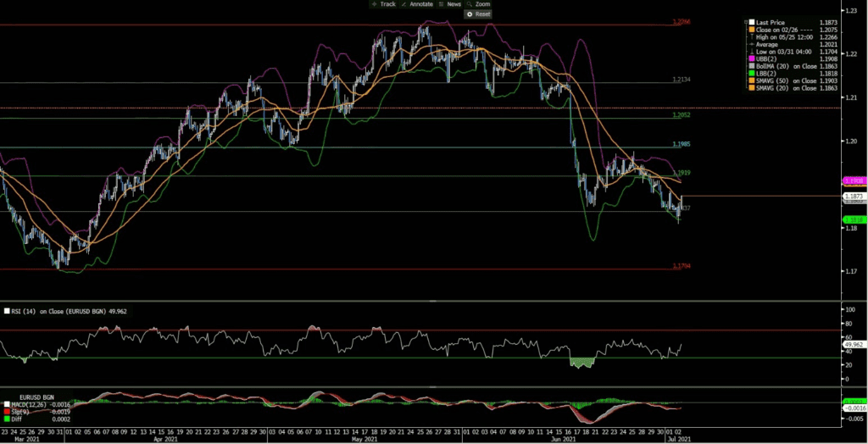Click the Average line marker icon

click(752, 44)
